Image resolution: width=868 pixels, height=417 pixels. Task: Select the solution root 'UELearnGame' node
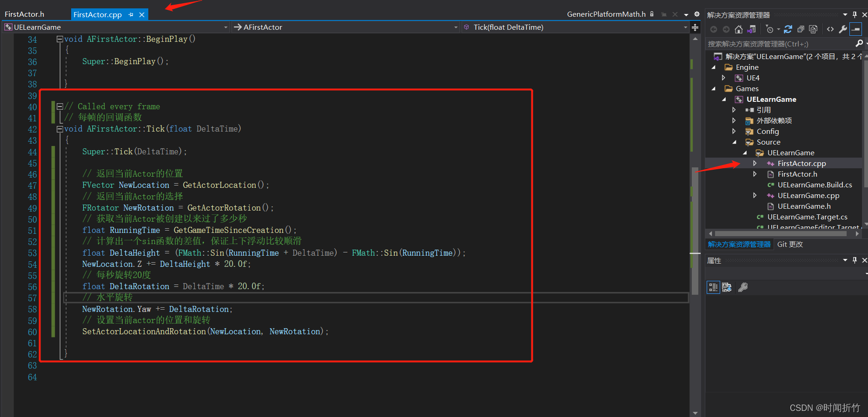(x=794, y=57)
